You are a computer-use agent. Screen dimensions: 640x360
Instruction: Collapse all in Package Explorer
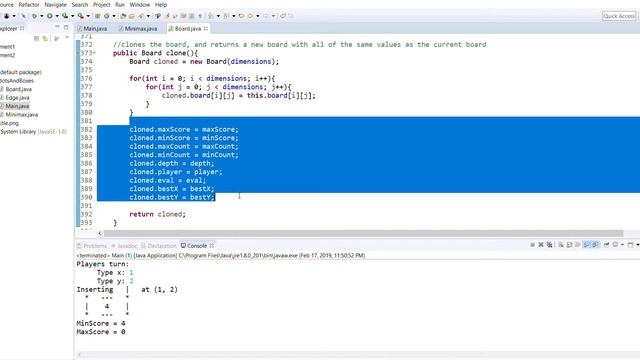pos(36,38)
